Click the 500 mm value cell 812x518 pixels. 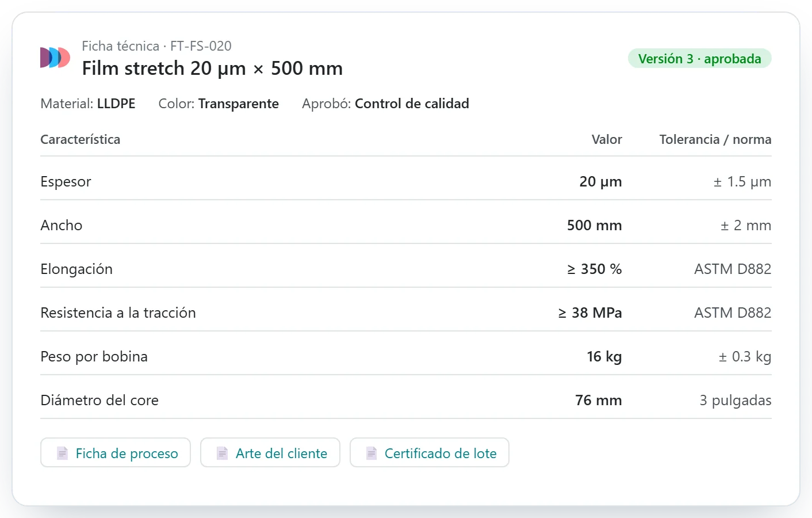pos(595,226)
